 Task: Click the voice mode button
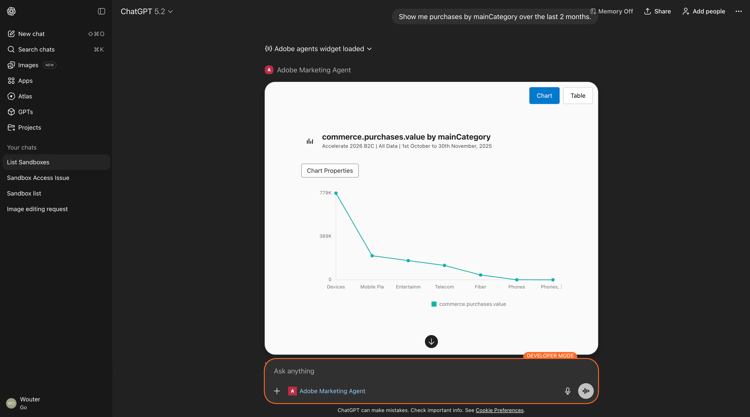tap(585, 391)
